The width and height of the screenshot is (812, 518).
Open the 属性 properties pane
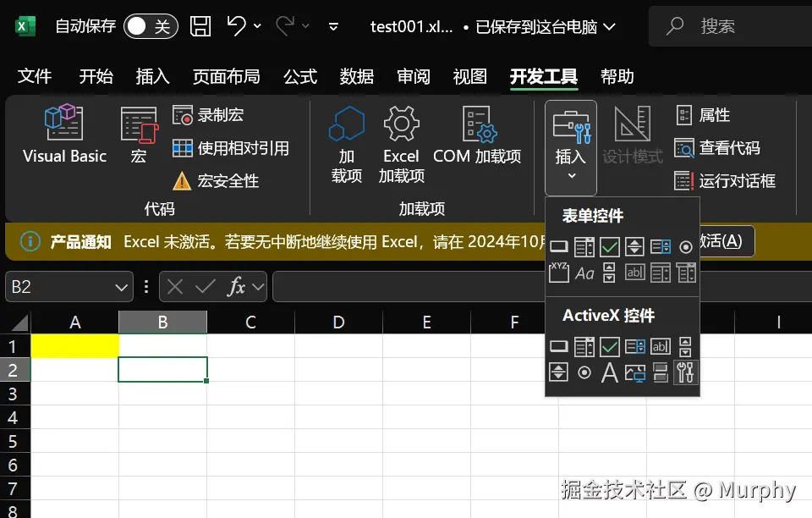(703, 115)
